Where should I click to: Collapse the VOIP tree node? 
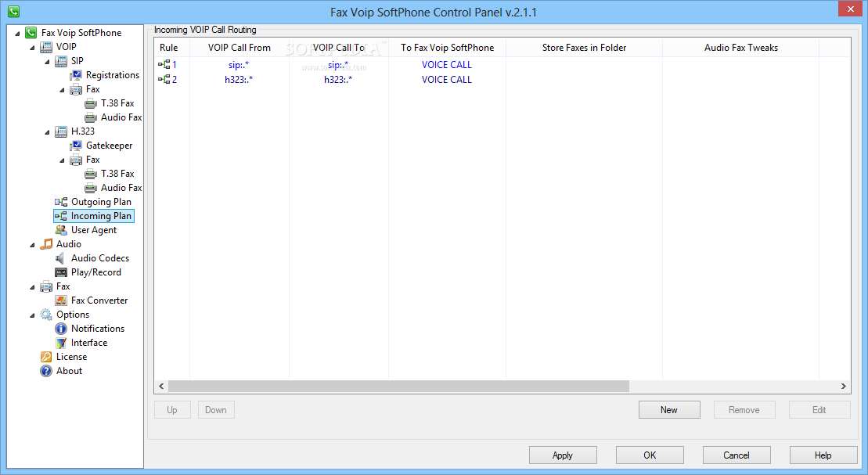click(32, 48)
